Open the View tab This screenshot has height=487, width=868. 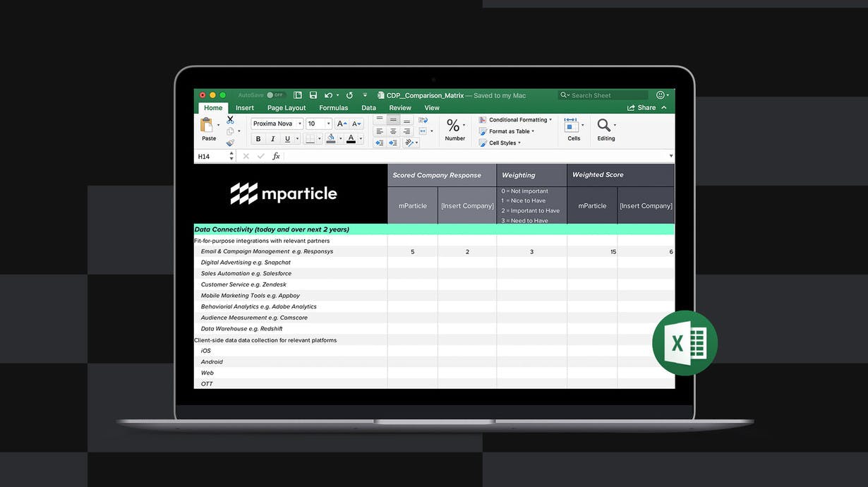coord(432,108)
